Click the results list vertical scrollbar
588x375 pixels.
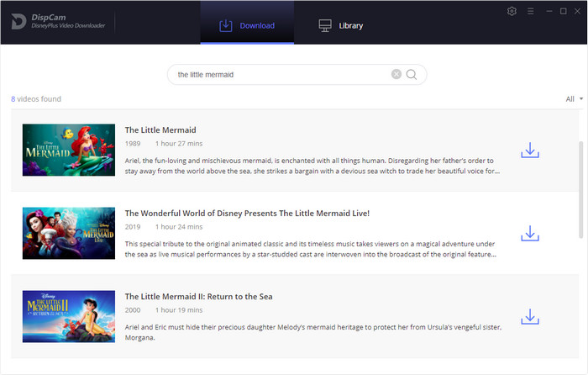tap(580, 185)
